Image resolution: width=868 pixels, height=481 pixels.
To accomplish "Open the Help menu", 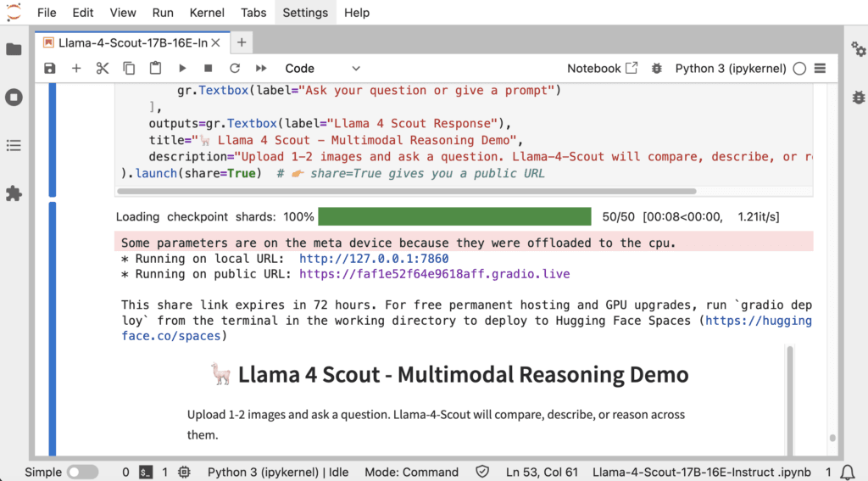I will (357, 13).
